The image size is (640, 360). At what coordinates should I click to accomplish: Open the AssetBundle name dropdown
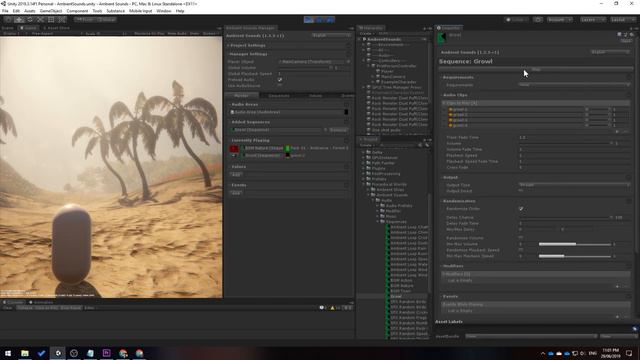[x=531, y=336]
